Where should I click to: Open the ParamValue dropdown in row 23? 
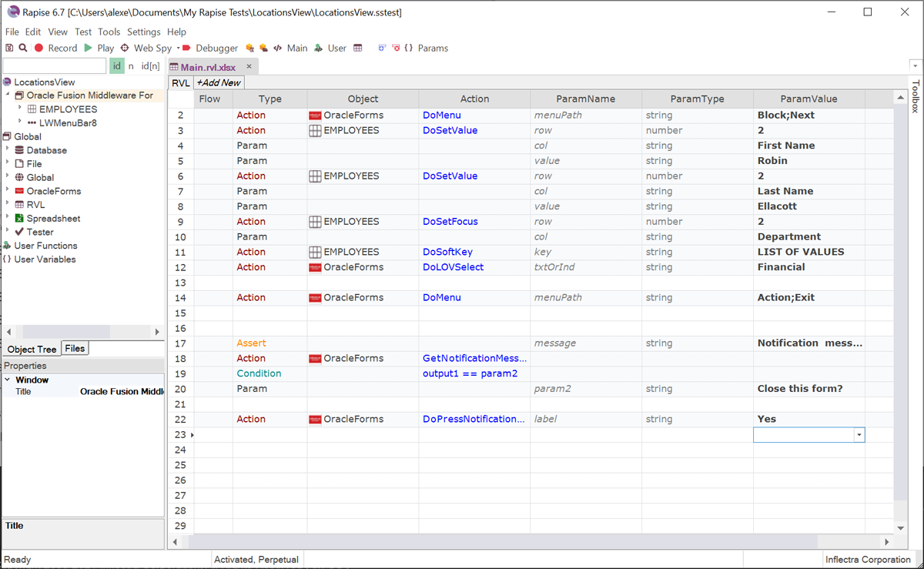[859, 435]
